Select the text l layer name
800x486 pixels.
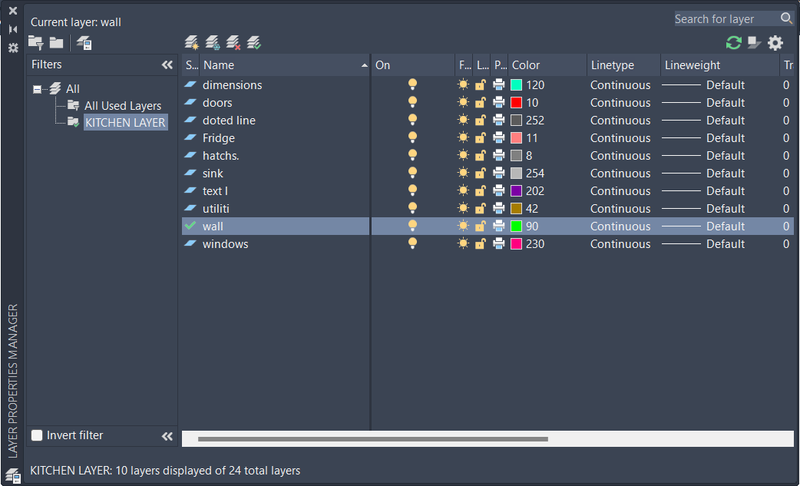click(215, 191)
